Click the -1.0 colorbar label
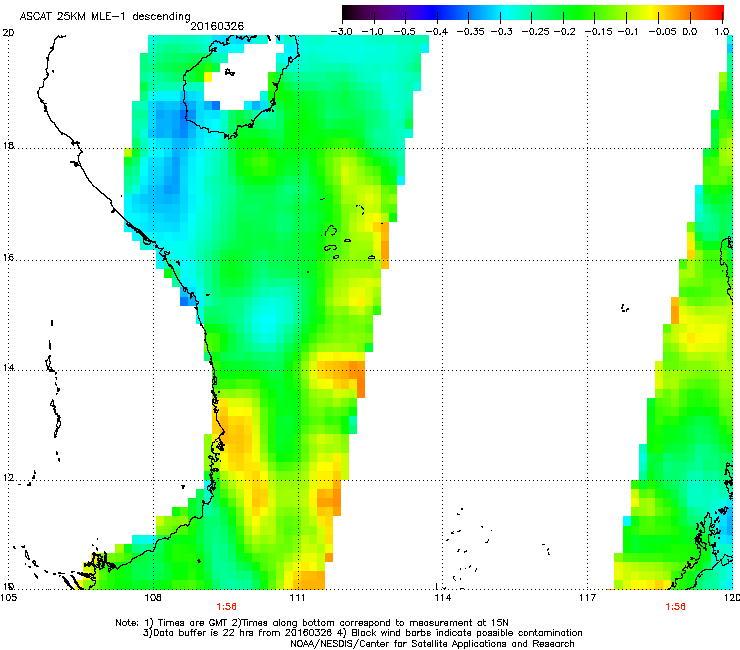Image resolution: width=740 pixels, height=650 pixels. pyautogui.click(x=373, y=32)
